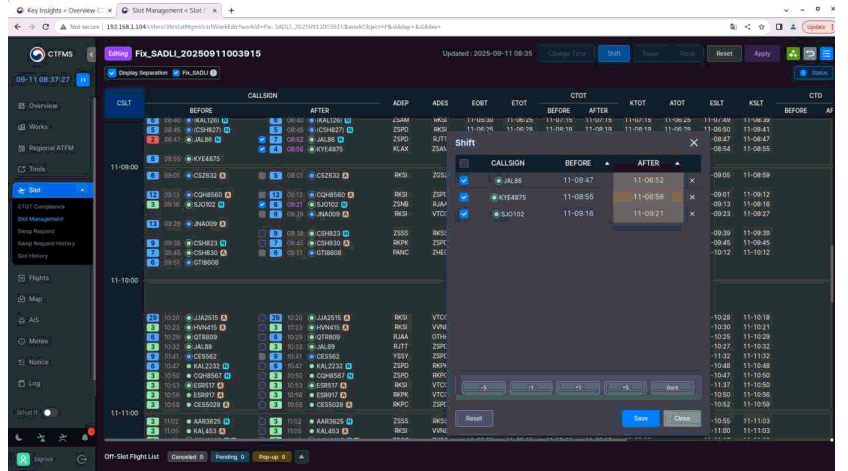Image resolution: width=848 pixels, height=471 pixels.
Task: Shift selected flights by plus 5
Action: (x=625, y=388)
